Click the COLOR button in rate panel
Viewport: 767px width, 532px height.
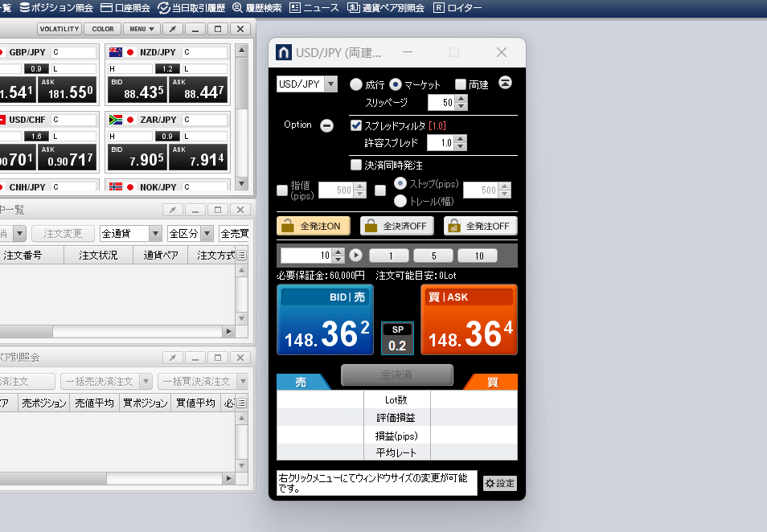[x=102, y=29]
